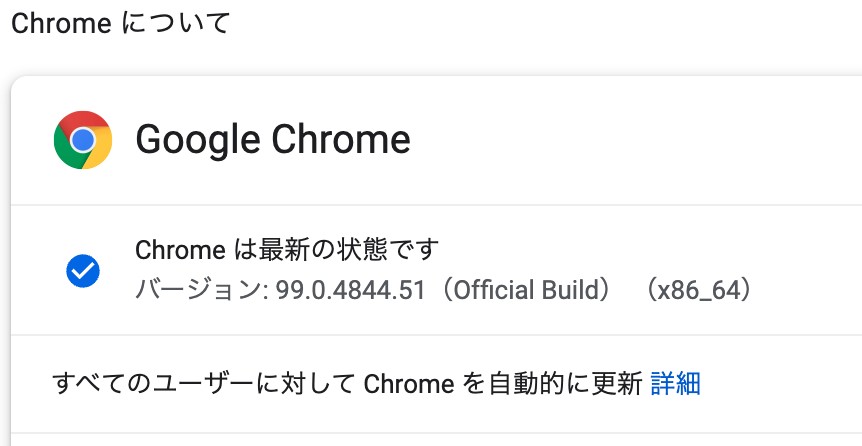Click the word Chrome in the auto-update row
The image size is (862, 446).
point(409,384)
